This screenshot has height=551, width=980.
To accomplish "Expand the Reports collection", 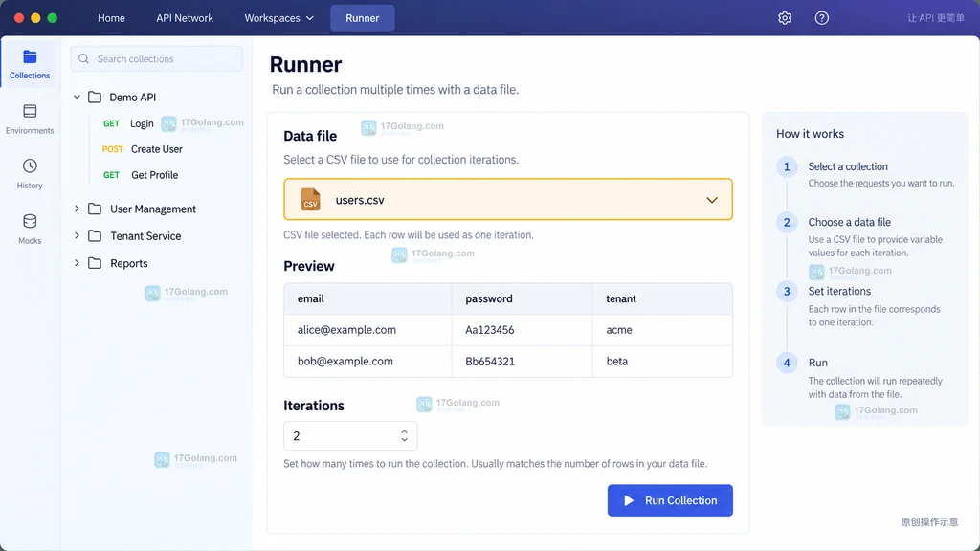I will pyautogui.click(x=77, y=263).
